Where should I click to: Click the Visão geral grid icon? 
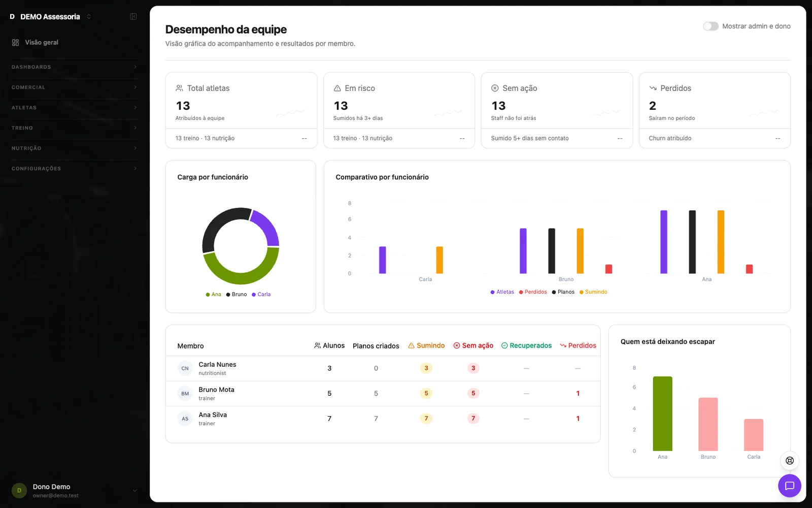16,43
